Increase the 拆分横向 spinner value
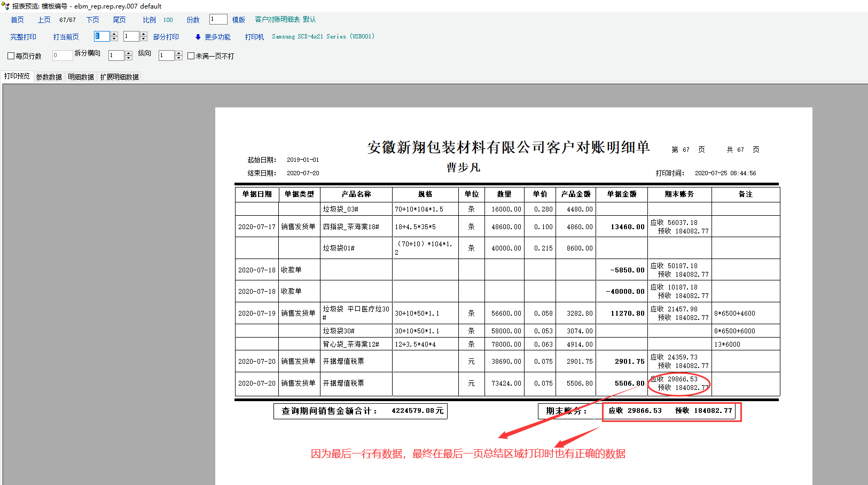This screenshot has width=868, height=485. click(129, 53)
